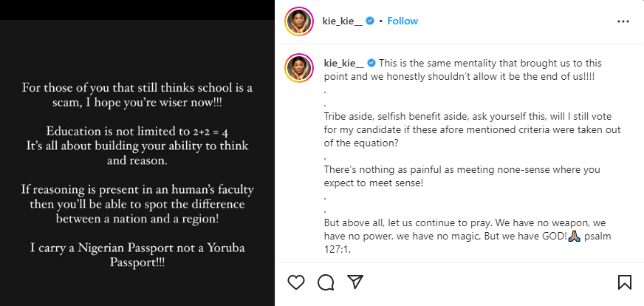
Task: Open kie_kie__ profile from the header username
Action: pyautogui.click(x=344, y=21)
